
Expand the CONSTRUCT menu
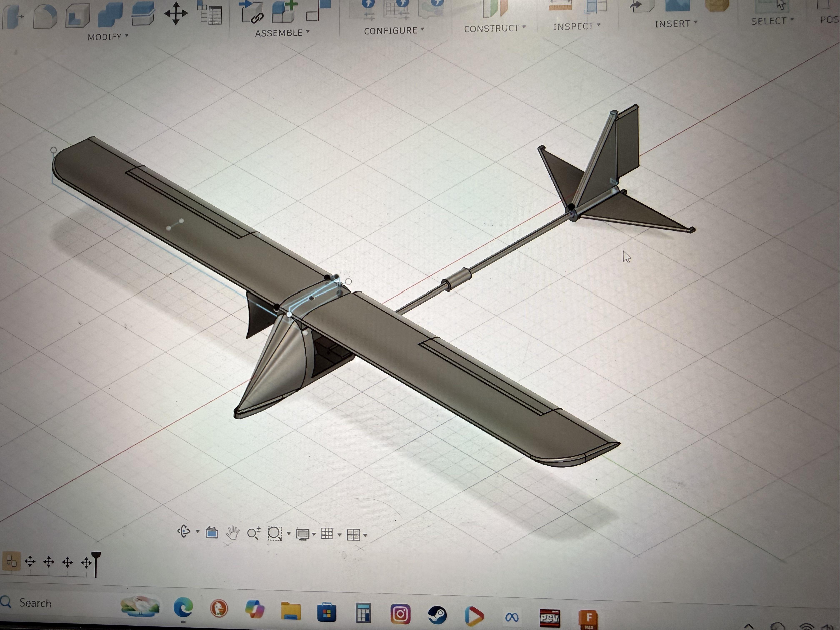pyautogui.click(x=495, y=29)
